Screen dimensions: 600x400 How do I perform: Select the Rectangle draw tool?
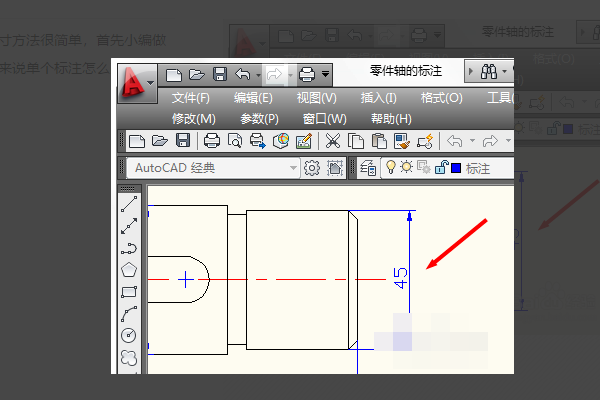(x=129, y=292)
